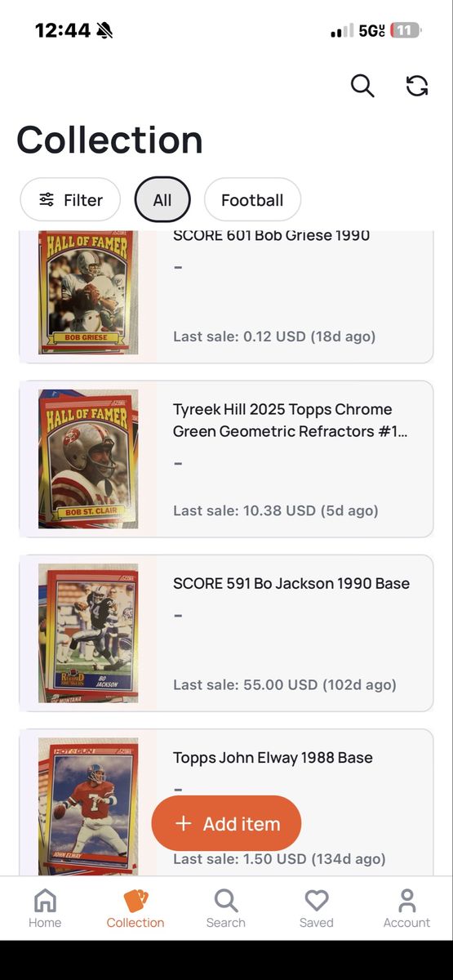Tap the search magnifier icon at top
The image size is (453, 980).
coord(362,85)
